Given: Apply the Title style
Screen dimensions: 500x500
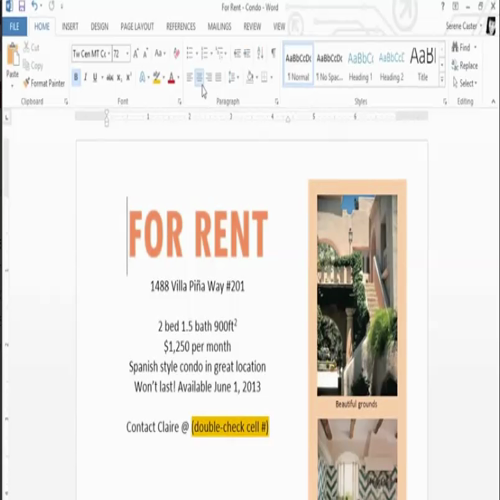Looking at the screenshot, I should 423,65.
